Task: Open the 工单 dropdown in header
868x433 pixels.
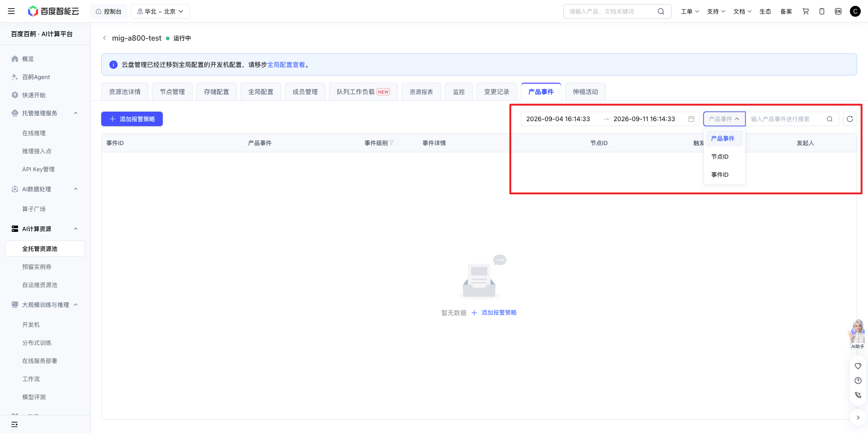Action: [690, 11]
